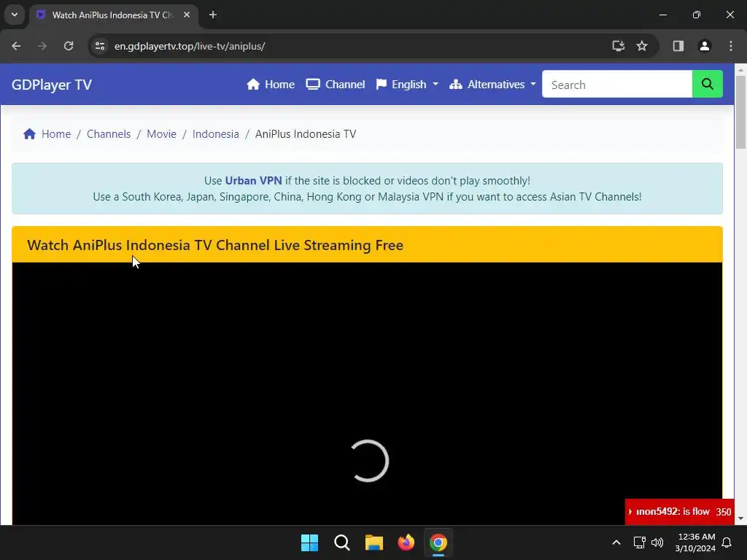Click the page vertical scrollbar thumb
Viewport: 747px width, 560px height.
[x=740, y=112]
